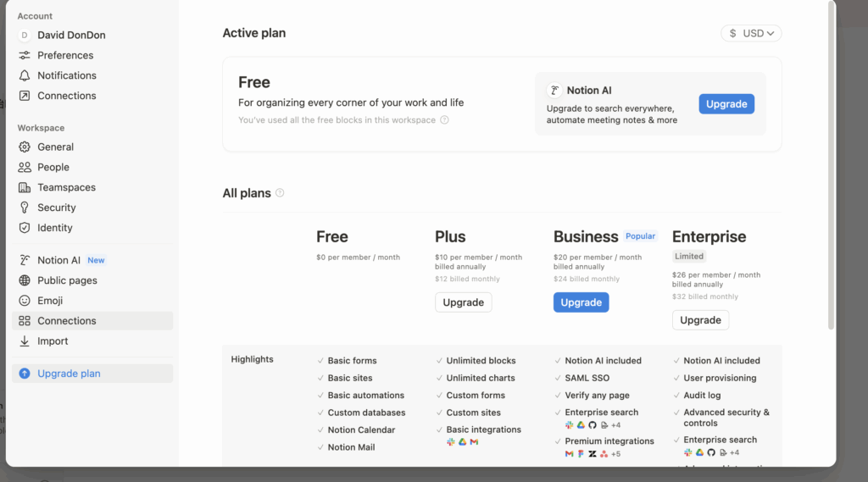Select Notion AI in the sidebar
The height and width of the screenshot is (482, 868).
(58, 260)
